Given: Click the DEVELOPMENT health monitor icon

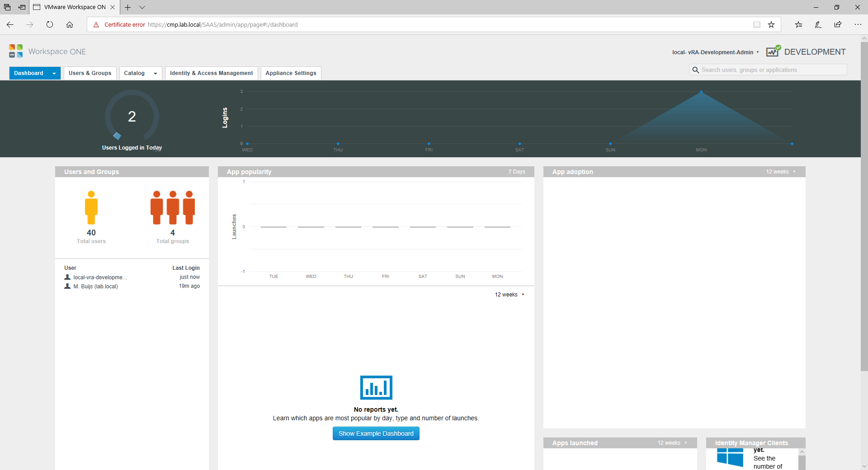Looking at the screenshot, I should point(774,51).
